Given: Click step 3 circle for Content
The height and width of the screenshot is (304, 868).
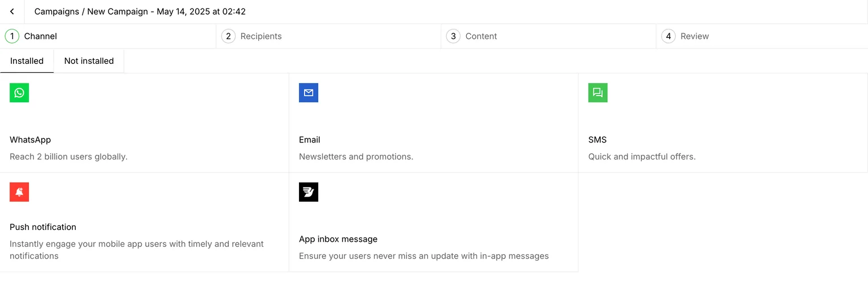Looking at the screenshot, I should (453, 36).
